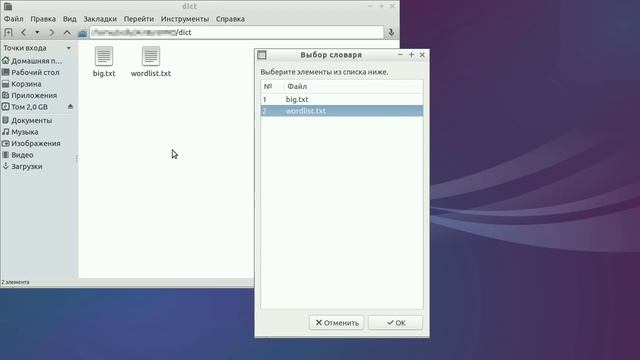Viewport: 640px width, 360px height.
Task: Open the Перейти menu
Action: tap(139, 19)
